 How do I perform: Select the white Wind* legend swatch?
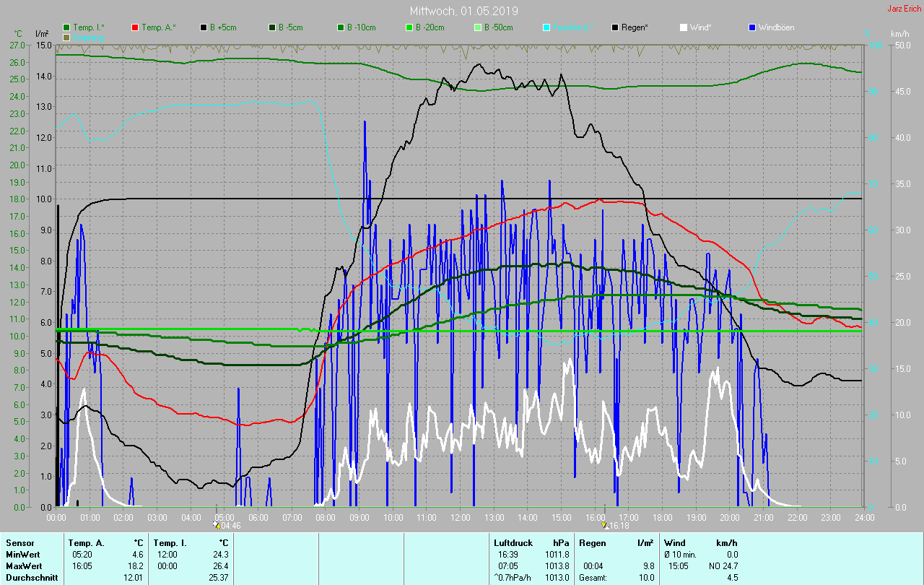pyautogui.click(x=684, y=27)
